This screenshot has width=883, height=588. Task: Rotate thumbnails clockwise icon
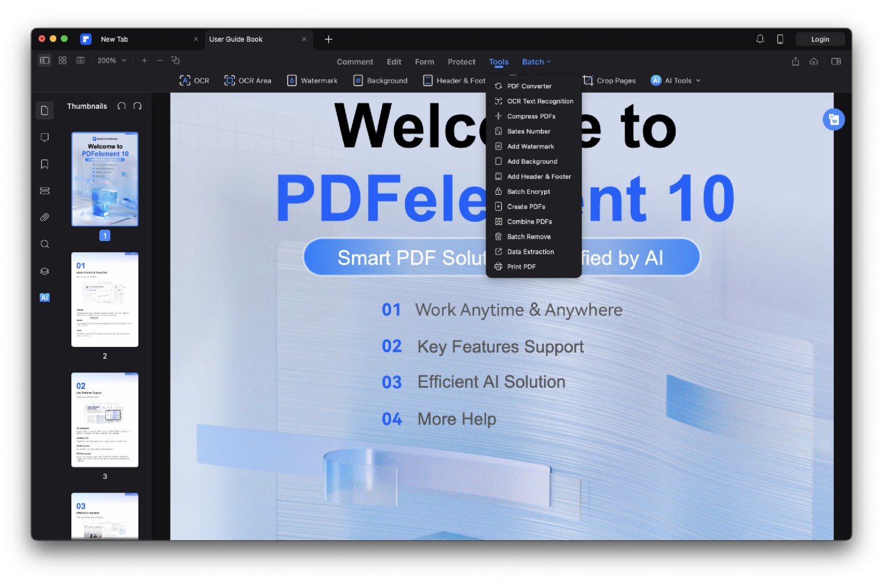pos(137,106)
